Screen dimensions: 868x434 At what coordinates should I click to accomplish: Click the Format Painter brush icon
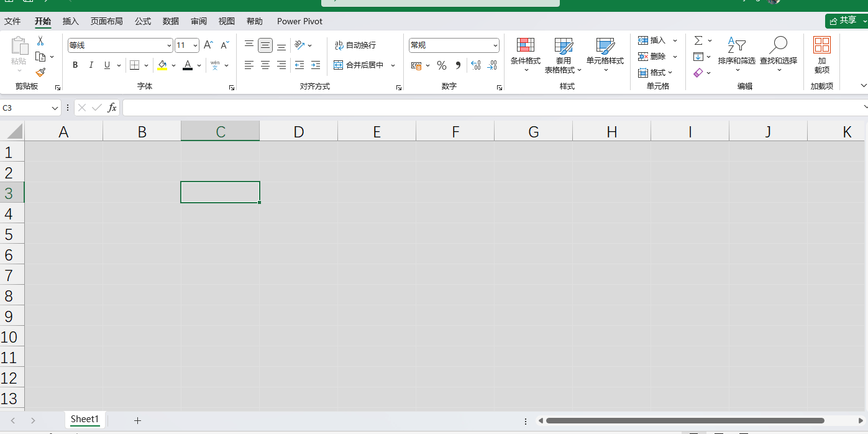click(x=40, y=73)
